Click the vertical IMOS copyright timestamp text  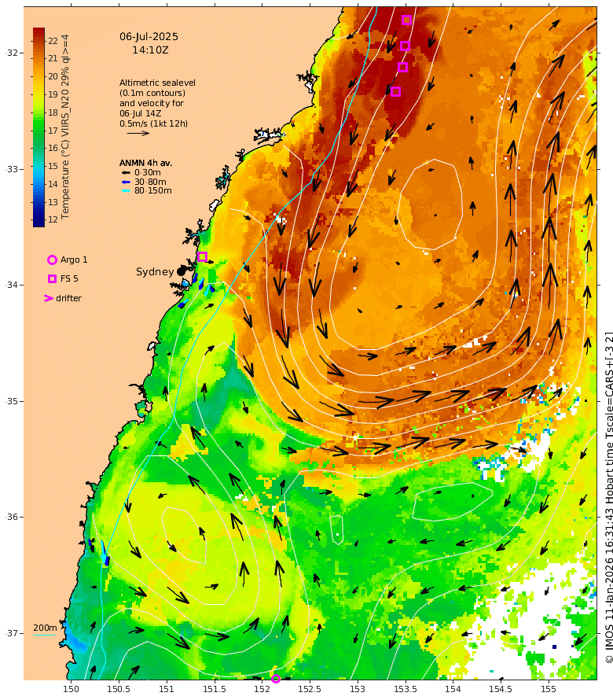click(609, 498)
